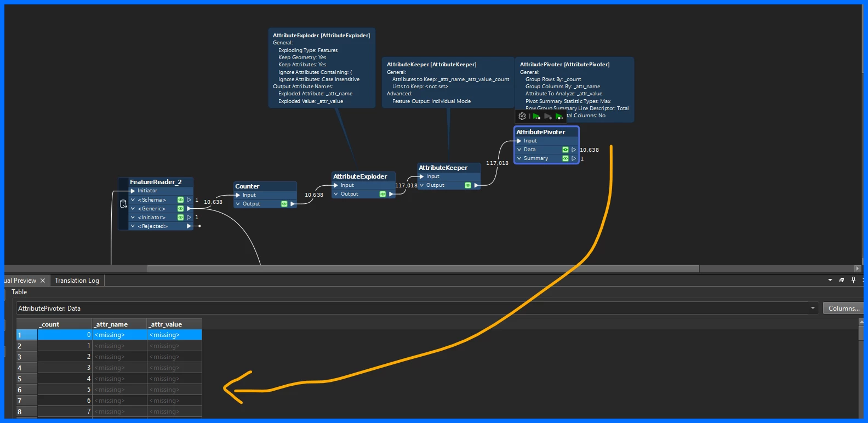The width and height of the screenshot is (868, 423).
Task: Select the AttributeExploder transformer title
Action: pos(360,176)
